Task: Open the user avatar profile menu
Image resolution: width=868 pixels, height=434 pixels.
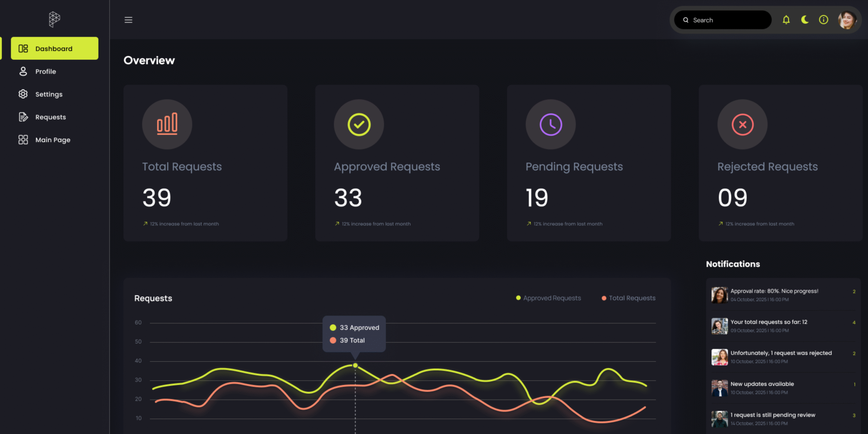Action: [847, 20]
